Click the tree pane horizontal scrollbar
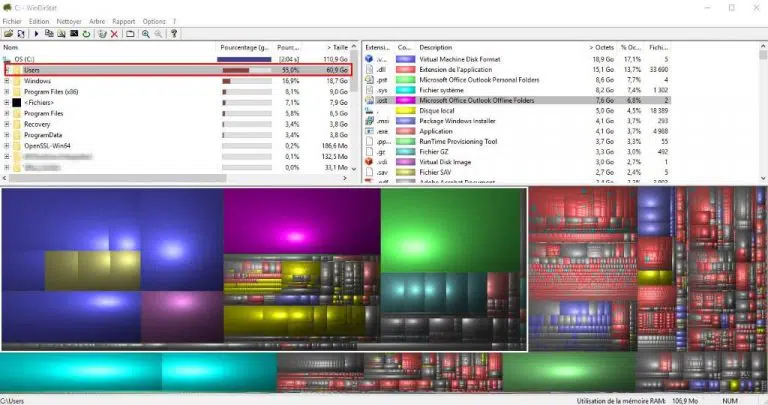The height and width of the screenshot is (405, 768). point(118,178)
